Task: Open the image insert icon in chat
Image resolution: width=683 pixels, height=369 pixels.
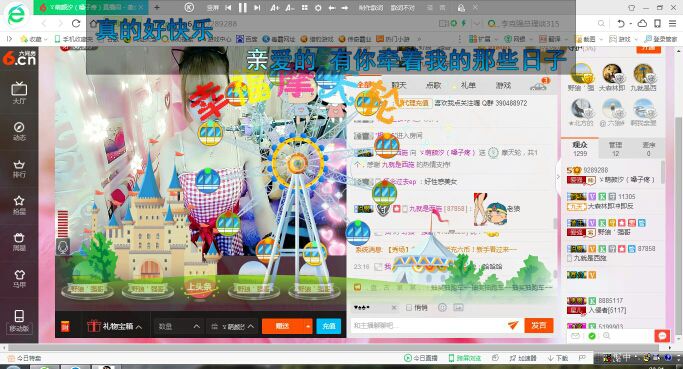Action: (458, 308)
